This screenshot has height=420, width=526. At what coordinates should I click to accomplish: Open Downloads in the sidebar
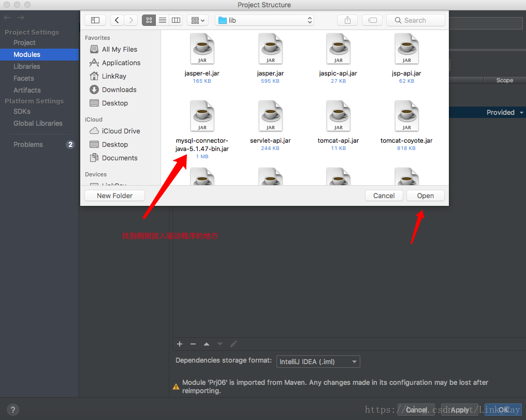pyautogui.click(x=119, y=89)
